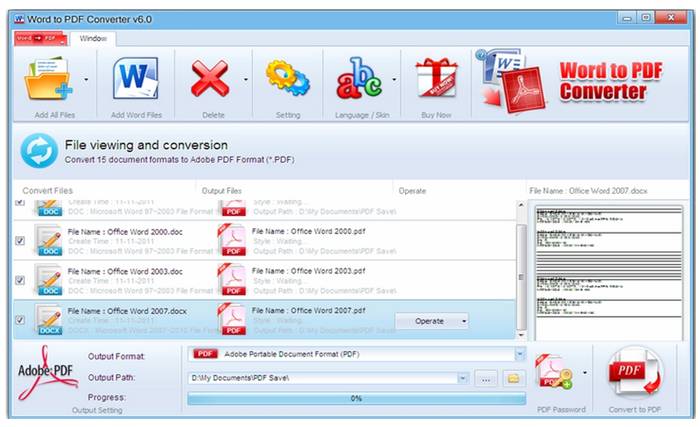Click the Adobe PDF logo in Output Setting

(46, 373)
